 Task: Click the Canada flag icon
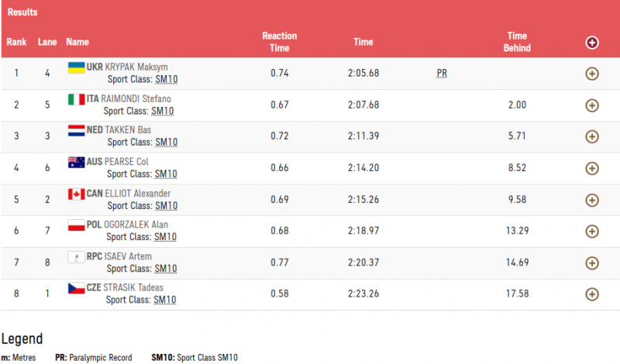tap(76, 194)
